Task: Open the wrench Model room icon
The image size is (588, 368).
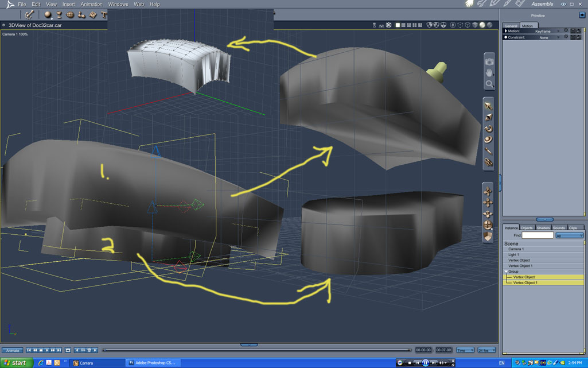Action: click(x=482, y=4)
